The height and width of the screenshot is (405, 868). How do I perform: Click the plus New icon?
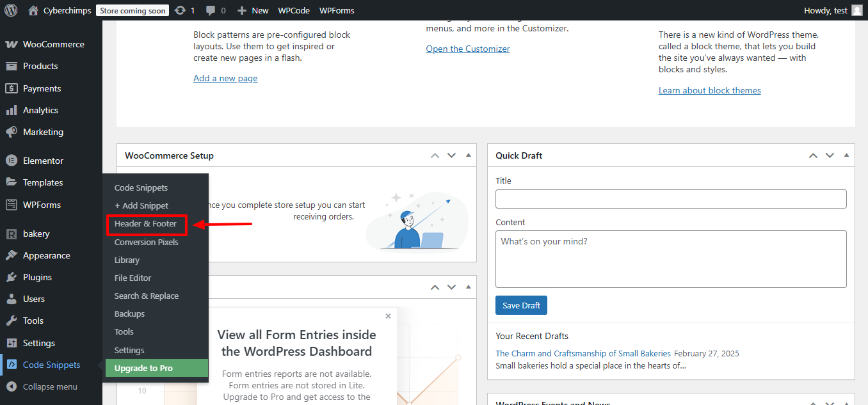click(241, 10)
